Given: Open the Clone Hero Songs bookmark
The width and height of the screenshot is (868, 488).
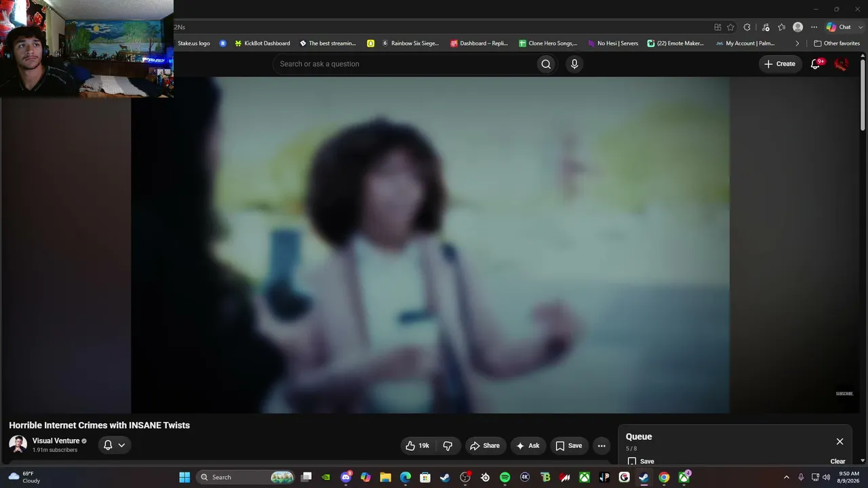Looking at the screenshot, I should point(548,43).
